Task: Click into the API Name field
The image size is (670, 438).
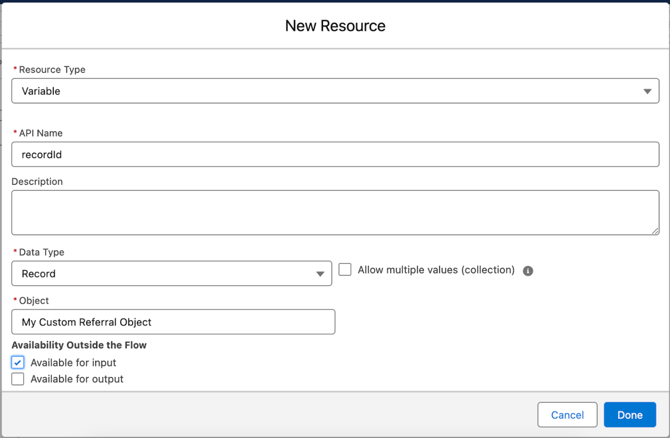Action: pos(335,155)
